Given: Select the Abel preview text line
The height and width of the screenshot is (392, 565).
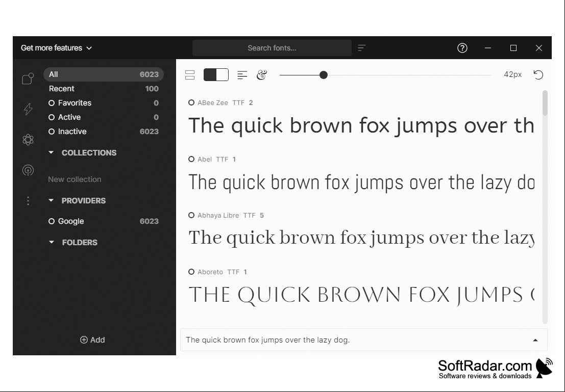Looking at the screenshot, I should (361, 182).
